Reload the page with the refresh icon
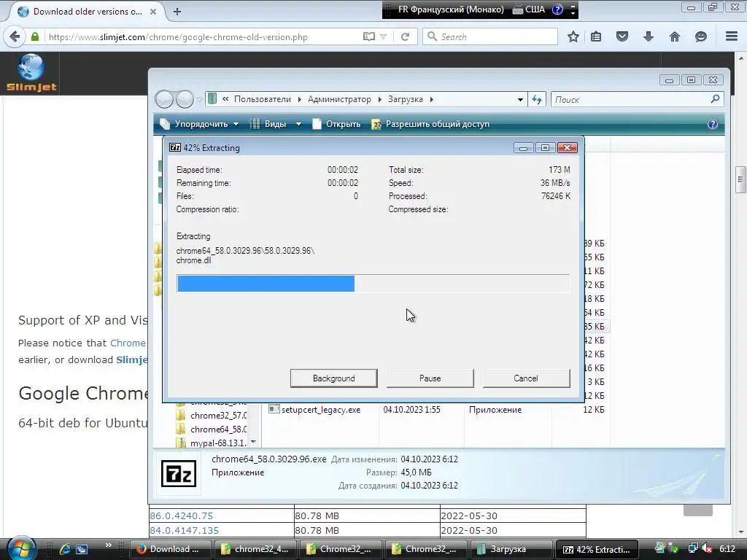The height and width of the screenshot is (560, 747). click(406, 36)
